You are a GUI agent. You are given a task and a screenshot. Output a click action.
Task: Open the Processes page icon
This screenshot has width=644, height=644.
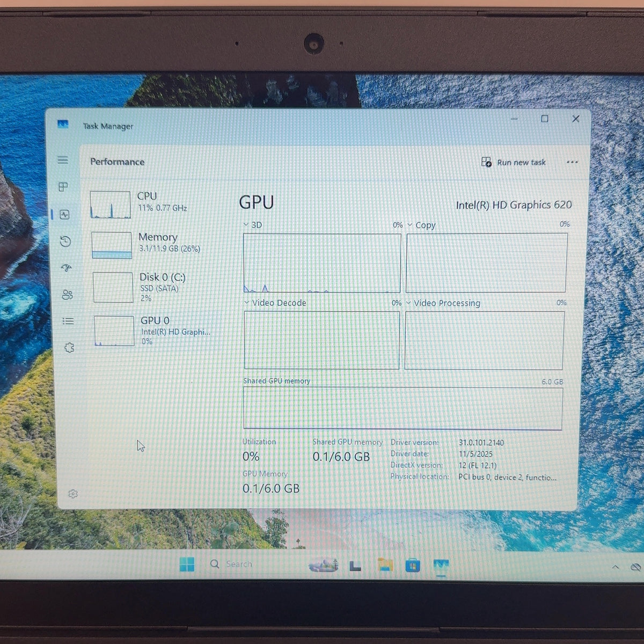(63, 187)
